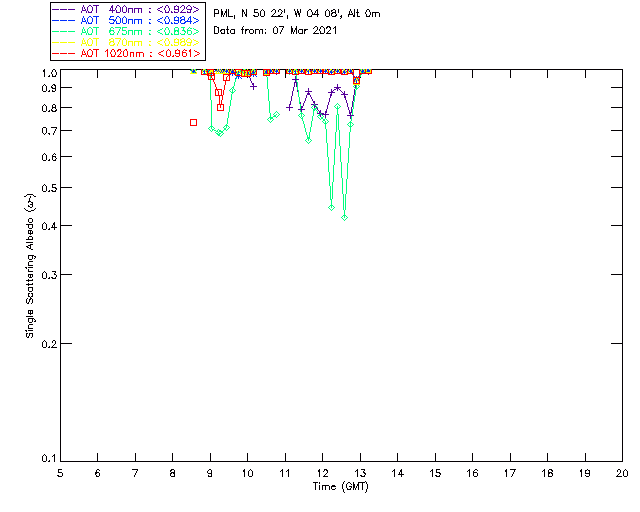The width and height of the screenshot is (640, 512).
Task: Click the PML station location text
Action: (x=297, y=13)
